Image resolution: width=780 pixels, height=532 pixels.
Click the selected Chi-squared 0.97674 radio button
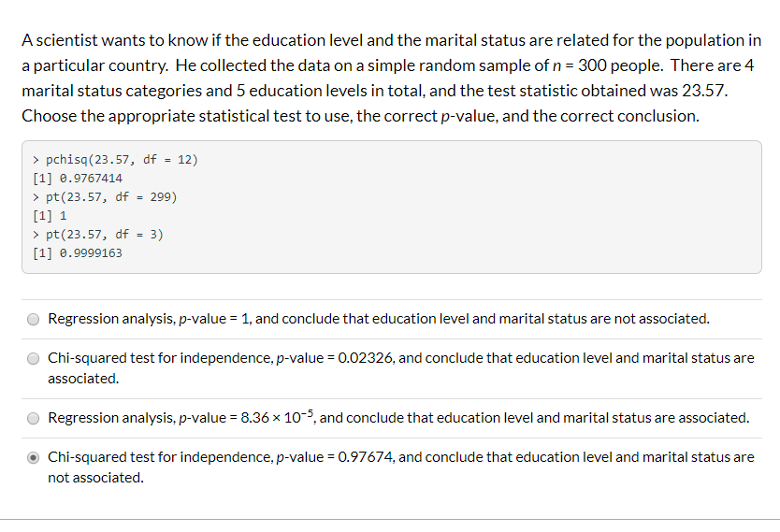[x=34, y=457]
